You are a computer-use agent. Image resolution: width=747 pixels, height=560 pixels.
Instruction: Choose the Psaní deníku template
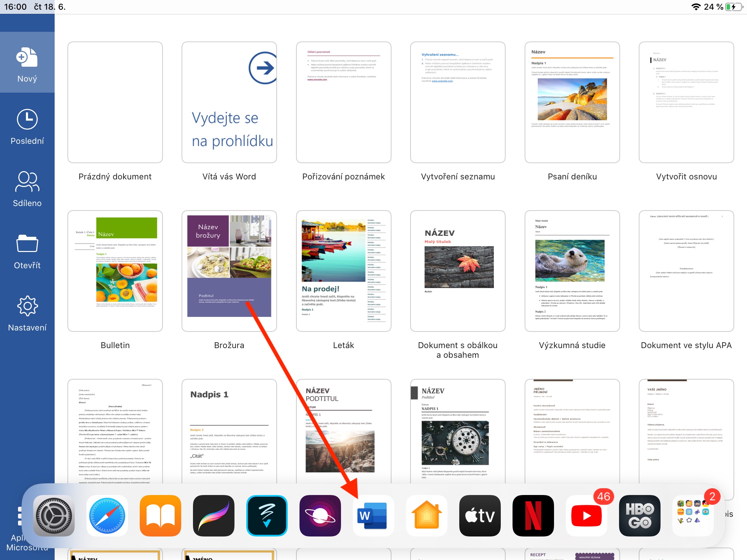572,102
